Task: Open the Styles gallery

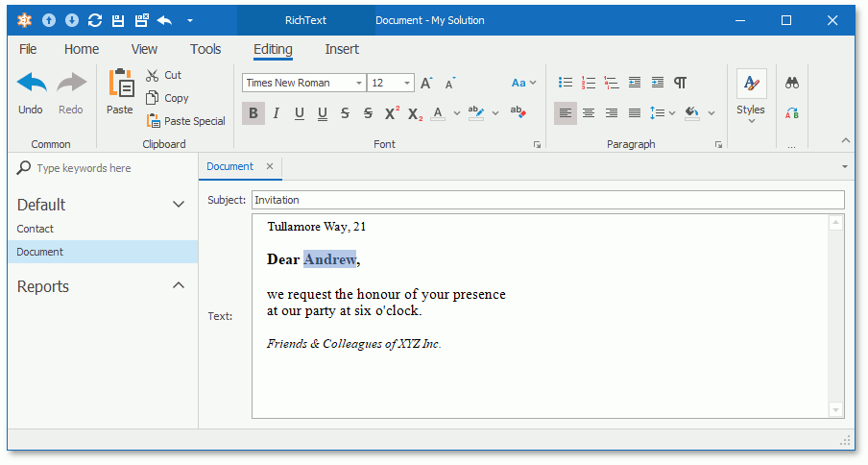Action: point(751,96)
